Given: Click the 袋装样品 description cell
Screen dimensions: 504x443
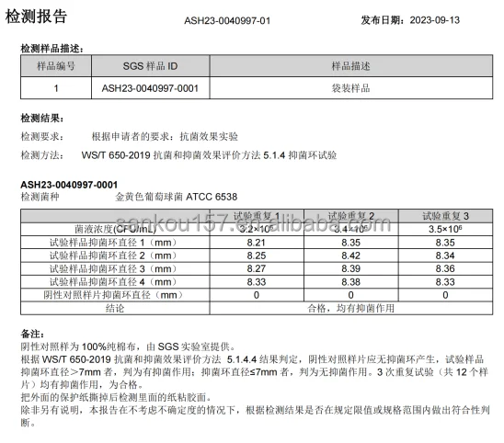Looking at the screenshot, I should click(x=351, y=88).
